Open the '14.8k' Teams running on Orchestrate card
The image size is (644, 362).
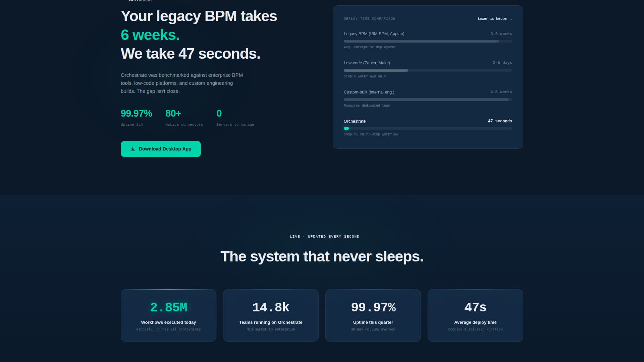tap(271, 315)
